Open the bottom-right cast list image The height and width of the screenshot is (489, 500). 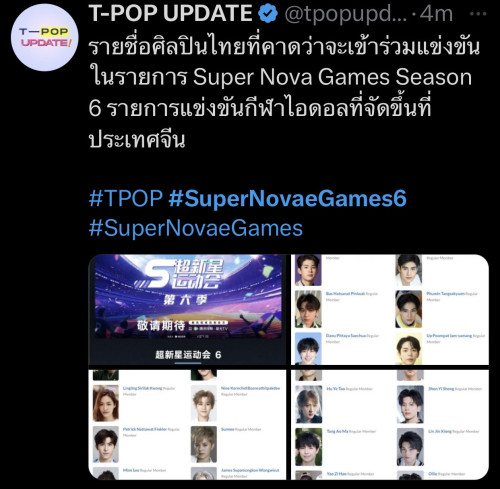390,425
